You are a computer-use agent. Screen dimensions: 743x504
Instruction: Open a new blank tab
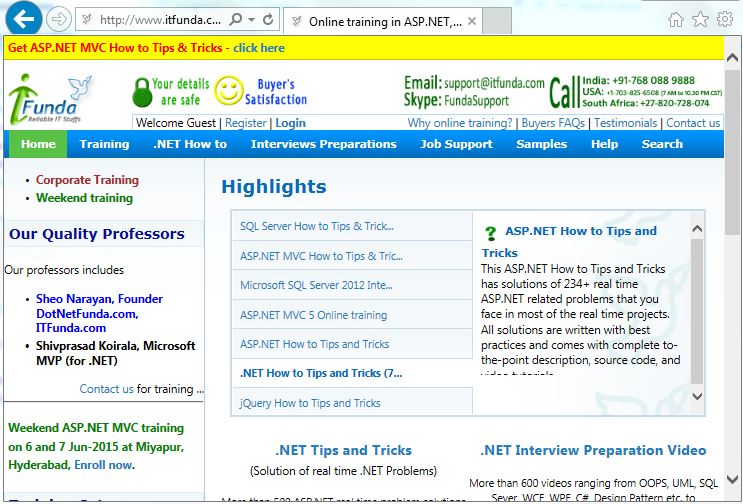click(x=497, y=21)
